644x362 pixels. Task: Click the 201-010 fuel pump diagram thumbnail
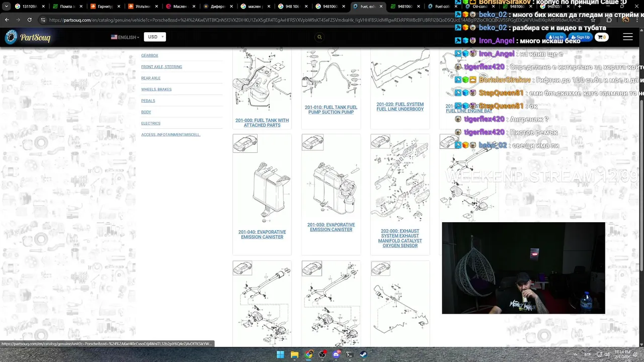(331, 74)
